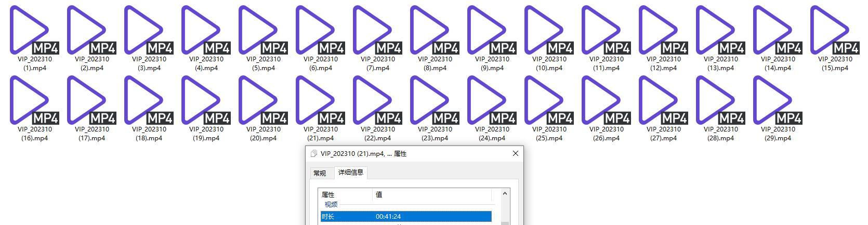
Task: Click the properties list scroll-up arrow
Action: coord(505,193)
